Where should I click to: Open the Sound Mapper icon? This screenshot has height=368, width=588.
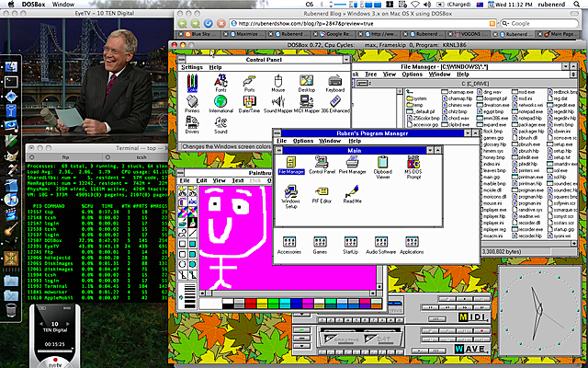pos(277,104)
